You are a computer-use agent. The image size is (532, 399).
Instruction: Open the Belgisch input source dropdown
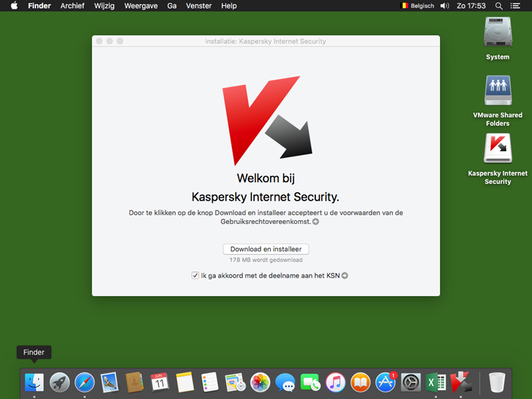coord(417,6)
